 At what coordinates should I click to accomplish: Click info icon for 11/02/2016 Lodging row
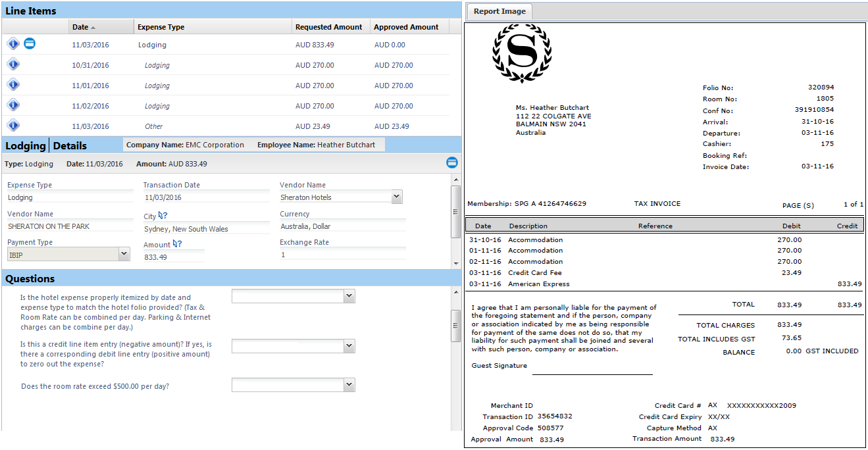[13, 105]
